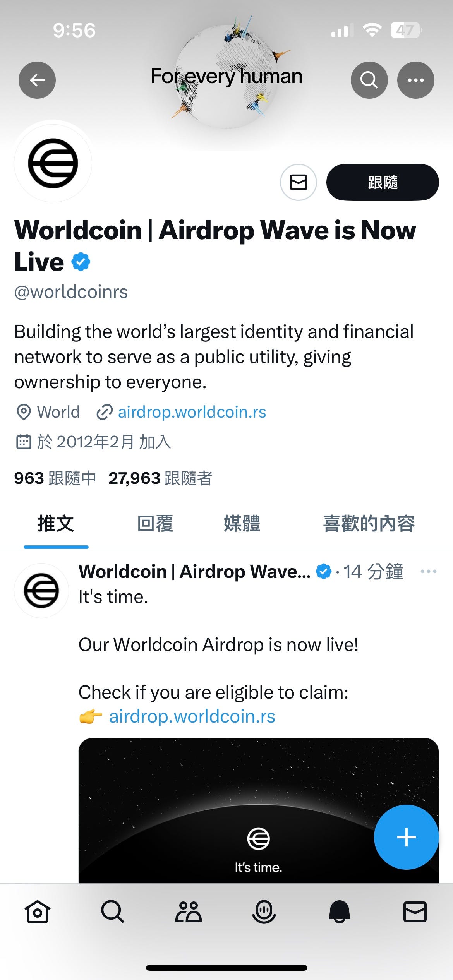Follow the account with 跟隨 button
Image resolution: width=453 pixels, height=980 pixels.
[383, 182]
